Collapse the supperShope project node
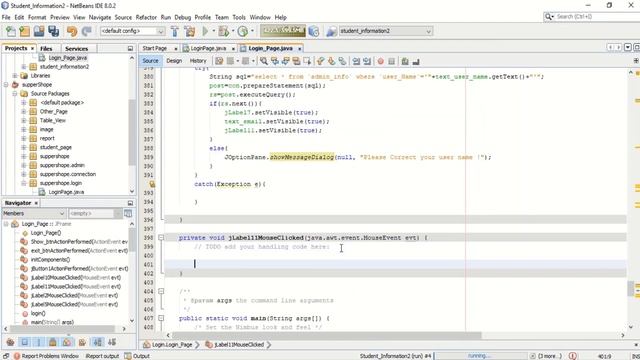 pos(6,84)
